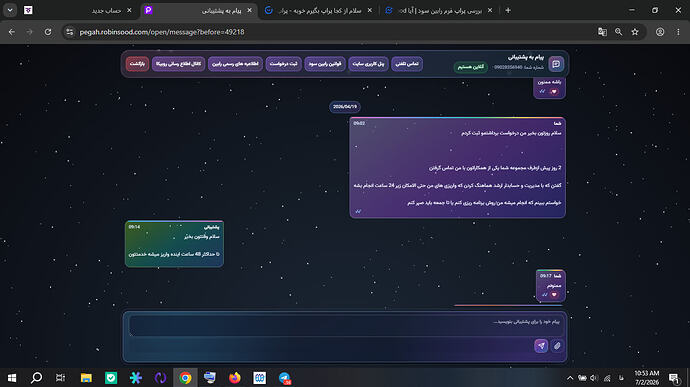Click the 2026/04/19 date separator
The width and height of the screenshot is (690, 387).
click(345, 107)
